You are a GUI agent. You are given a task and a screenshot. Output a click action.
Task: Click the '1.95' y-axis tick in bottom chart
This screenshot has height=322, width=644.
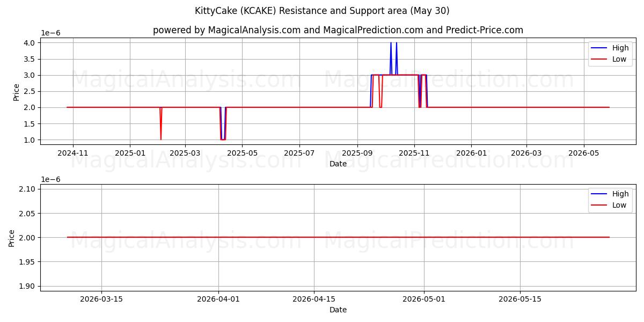(27, 262)
